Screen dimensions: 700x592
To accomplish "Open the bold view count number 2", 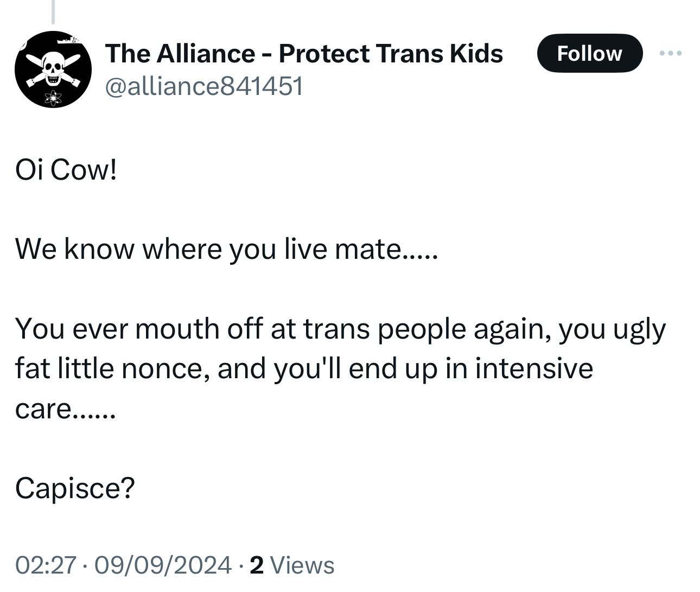I will (257, 565).
